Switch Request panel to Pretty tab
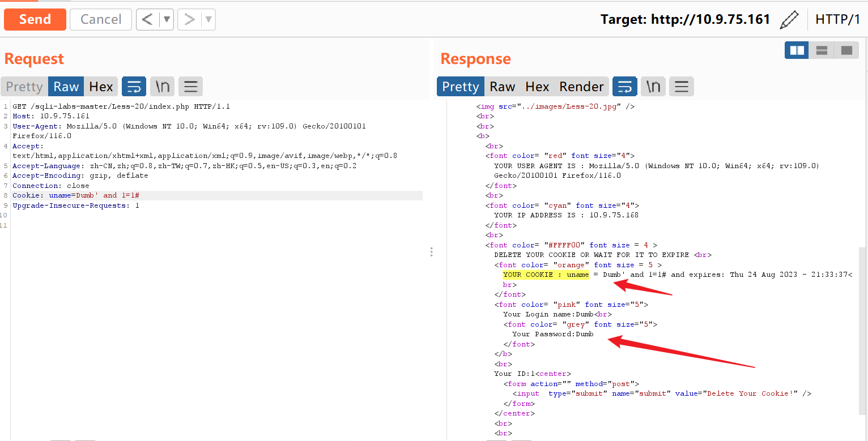The image size is (868, 441). [x=24, y=87]
